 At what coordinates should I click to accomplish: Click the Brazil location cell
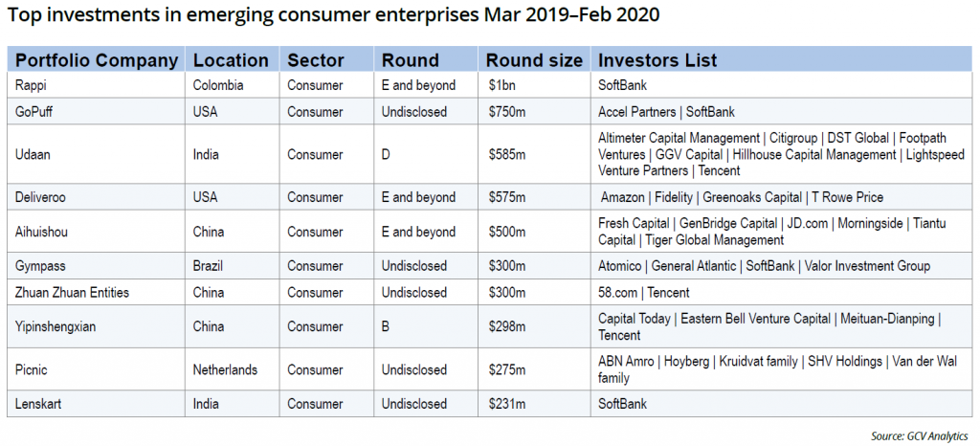(210, 265)
